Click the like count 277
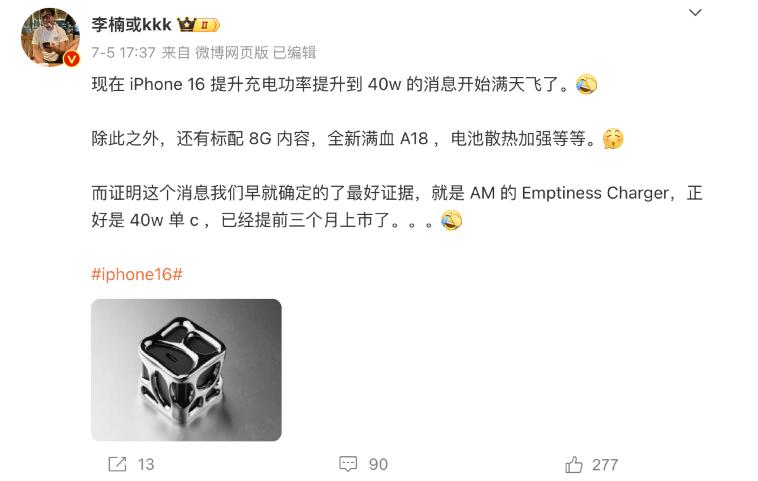Screen dimensions: 758x481 pyautogui.click(x=605, y=465)
